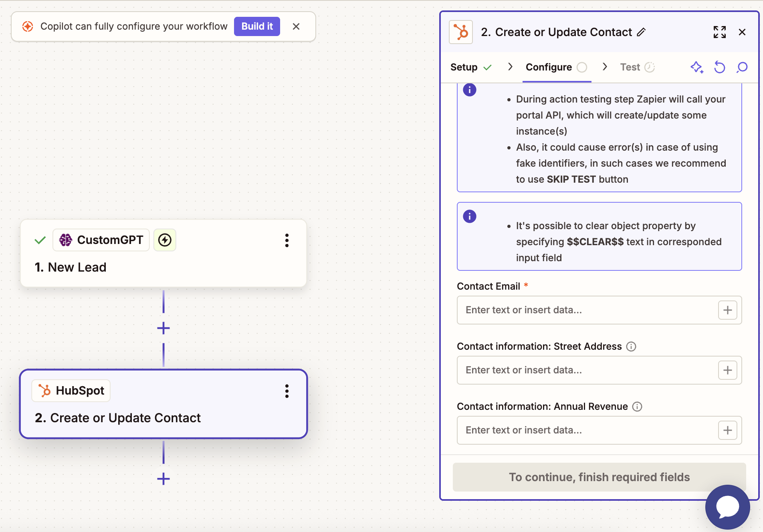Add a step after HubSpot step
Screen dimensions: 763x532
click(x=163, y=479)
